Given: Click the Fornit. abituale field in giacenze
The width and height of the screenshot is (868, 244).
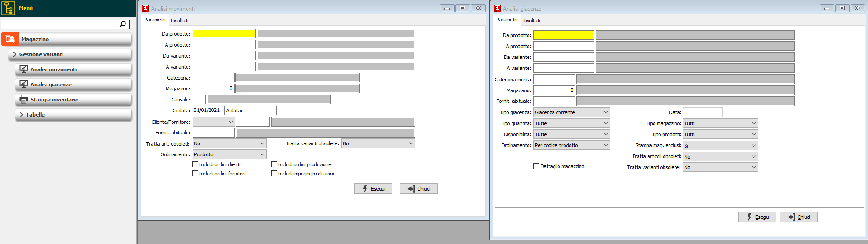Looking at the screenshot, I should 554,101.
